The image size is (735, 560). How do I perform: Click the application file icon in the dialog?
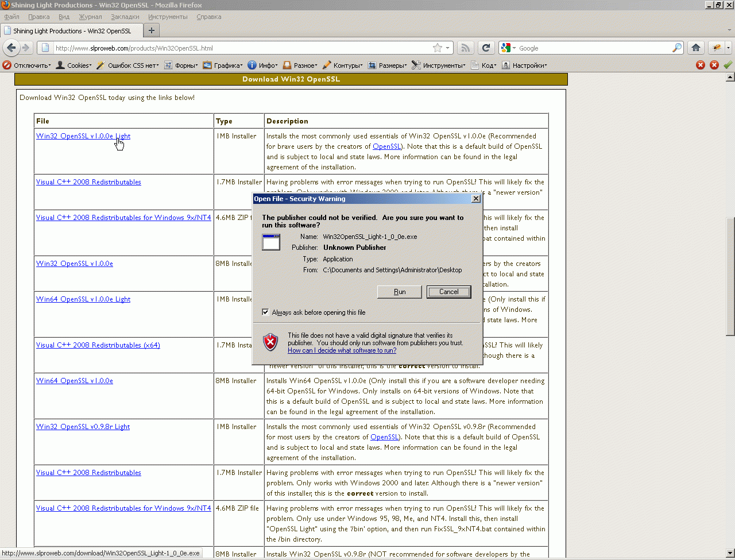click(271, 242)
